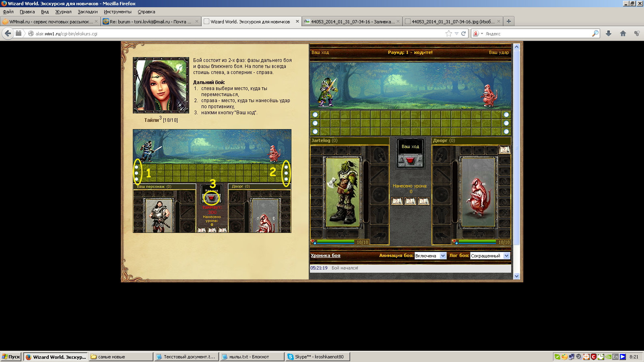Viewport: 644px width, 362px height.
Task: Click the 'Хроника боя' link
Action: click(325, 255)
